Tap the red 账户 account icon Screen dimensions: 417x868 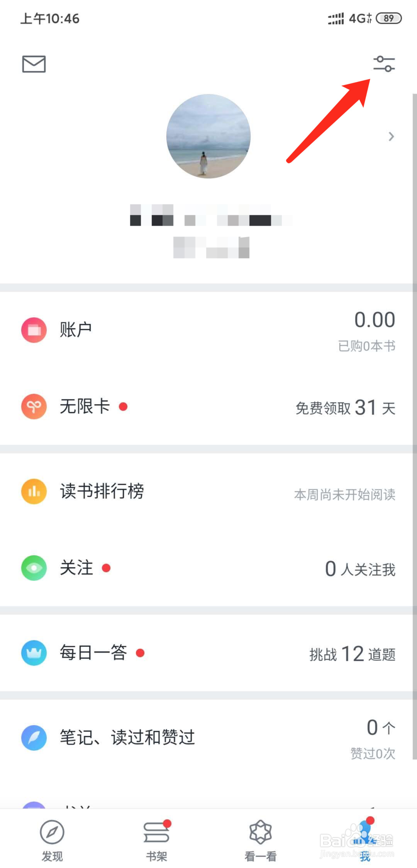pyautogui.click(x=34, y=330)
